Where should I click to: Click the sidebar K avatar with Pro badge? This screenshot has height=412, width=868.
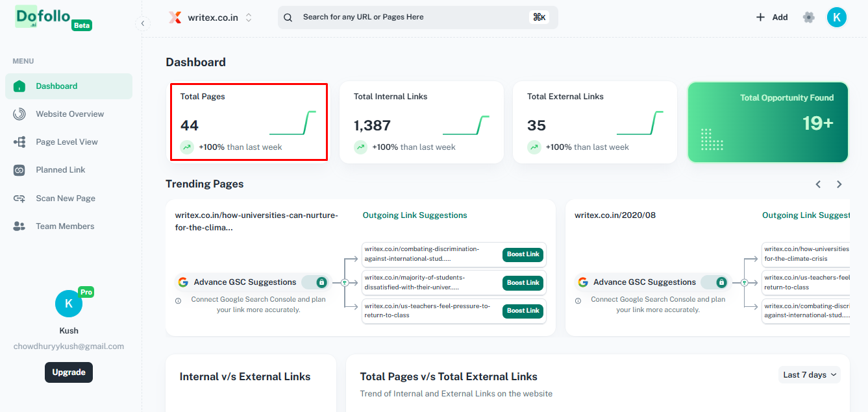pos(69,304)
